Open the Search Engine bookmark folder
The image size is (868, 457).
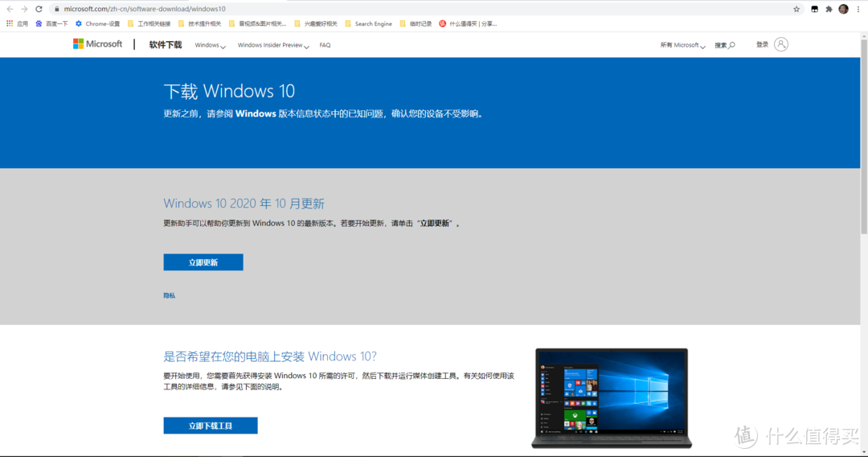coord(368,24)
